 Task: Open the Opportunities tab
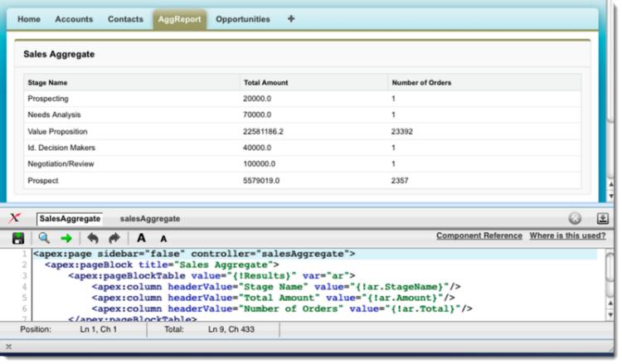coord(242,19)
